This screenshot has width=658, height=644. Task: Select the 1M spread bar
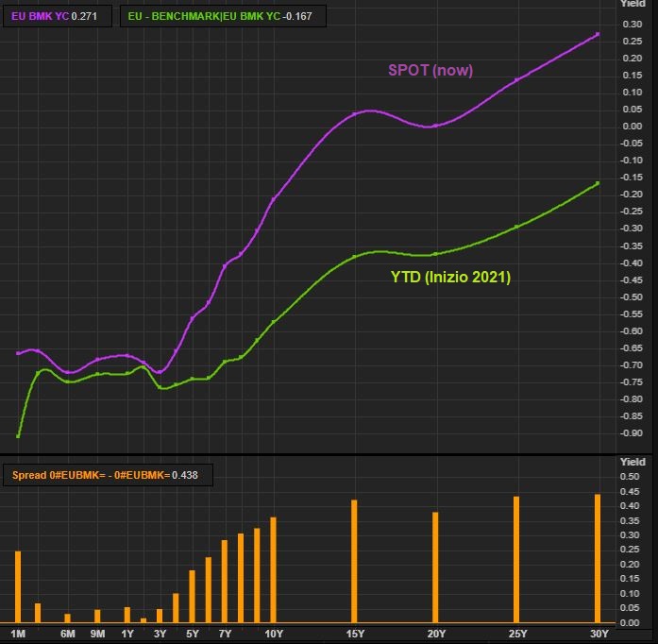pyautogui.click(x=18, y=587)
